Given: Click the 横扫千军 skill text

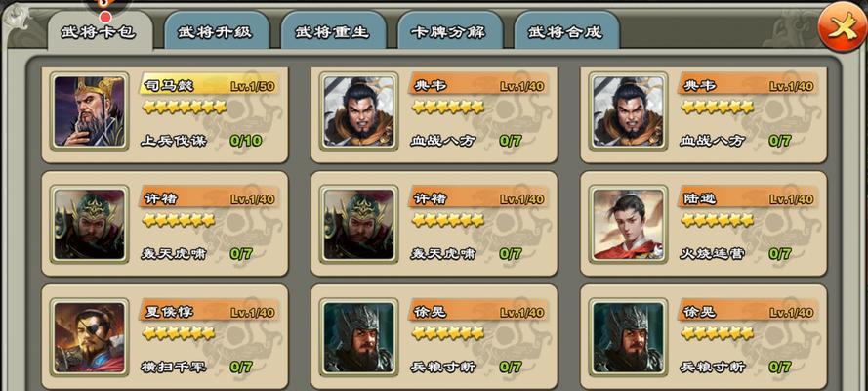Looking at the screenshot, I should tap(174, 367).
